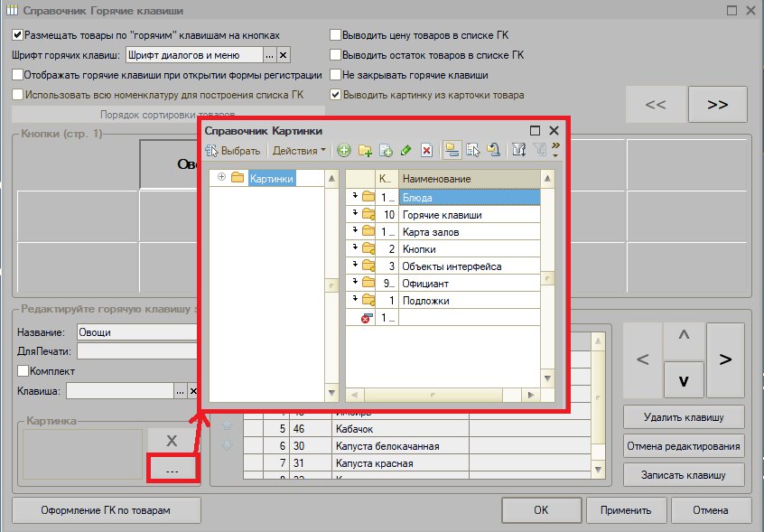Click the folder icon of Официант row
The image size is (764, 532).
click(x=368, y=283)
